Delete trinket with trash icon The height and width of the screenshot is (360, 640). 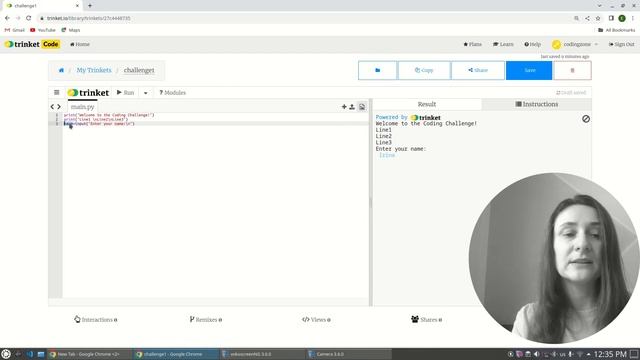(x=572, y=70)
